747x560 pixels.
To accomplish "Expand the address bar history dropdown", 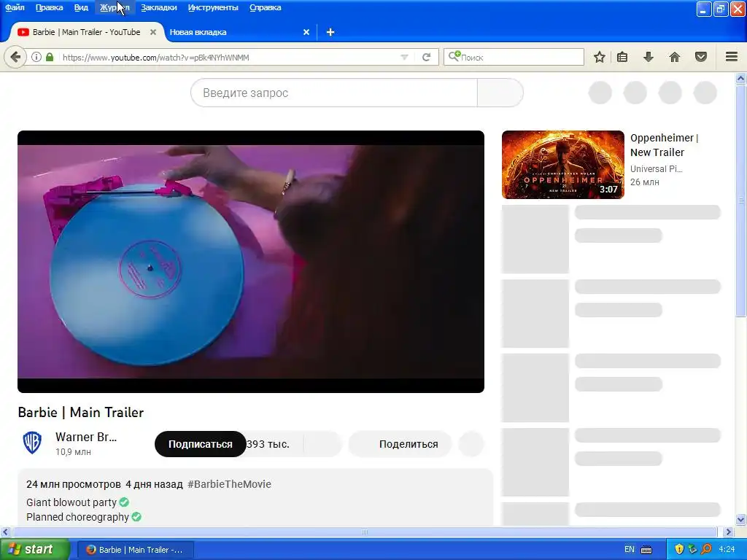I will (404, 57).
